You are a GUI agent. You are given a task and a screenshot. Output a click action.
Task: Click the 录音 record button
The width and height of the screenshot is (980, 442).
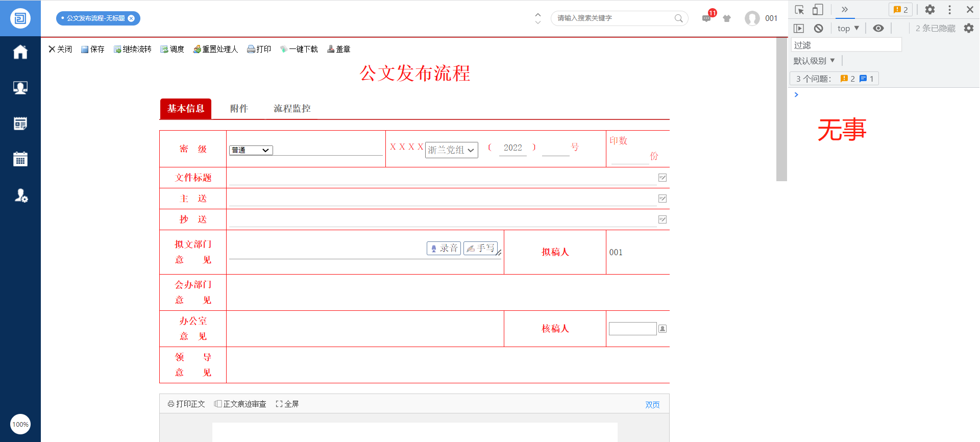[444, 248]
